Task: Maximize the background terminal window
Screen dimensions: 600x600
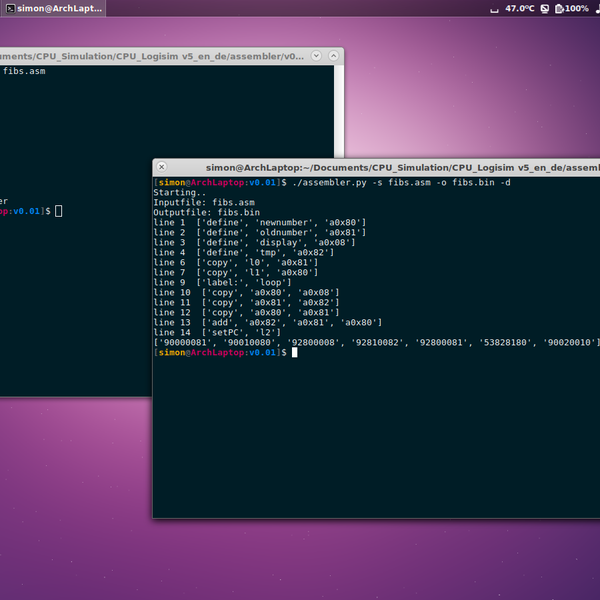Action: [332, 57]
